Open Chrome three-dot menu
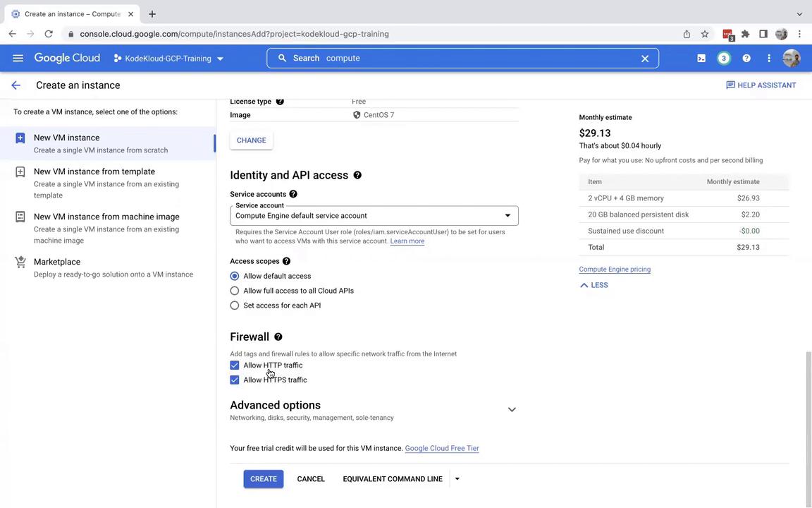Viewport: 812px width, 508px height. click(799, 34)
